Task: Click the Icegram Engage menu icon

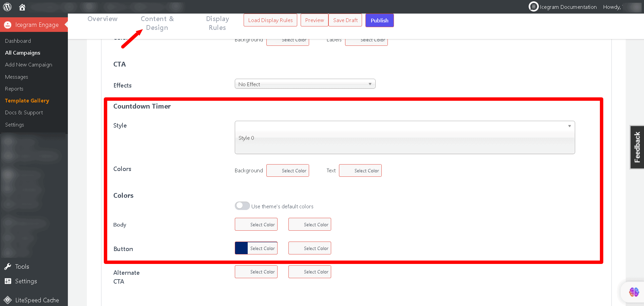Action: click(7, 25)
